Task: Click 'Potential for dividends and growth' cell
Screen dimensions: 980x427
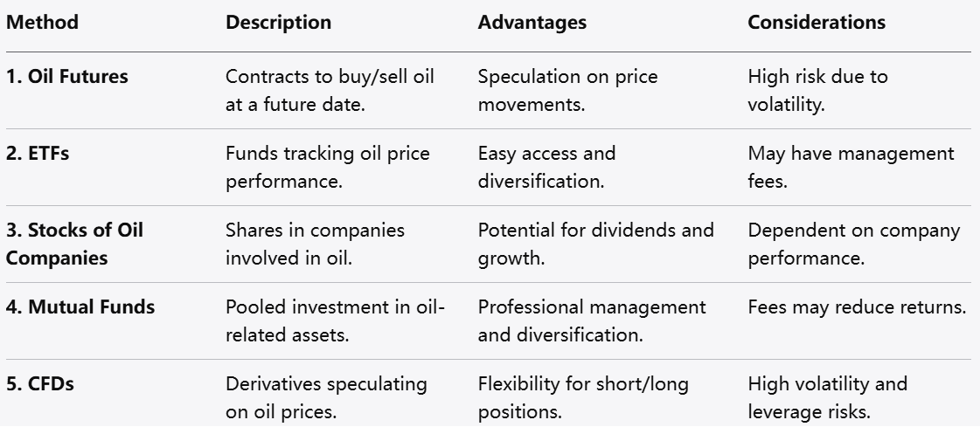Action: click(595, 243)
